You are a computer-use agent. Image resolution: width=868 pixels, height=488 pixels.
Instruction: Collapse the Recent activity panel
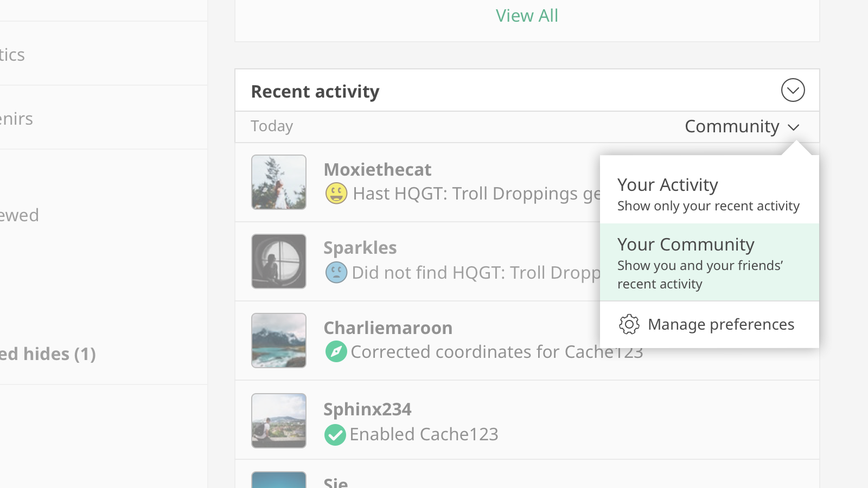(x=793, y=91)
